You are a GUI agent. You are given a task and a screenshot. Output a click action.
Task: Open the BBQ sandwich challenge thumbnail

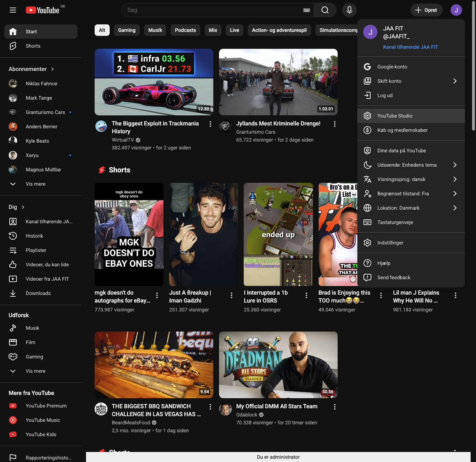click(x=154, y=365)
